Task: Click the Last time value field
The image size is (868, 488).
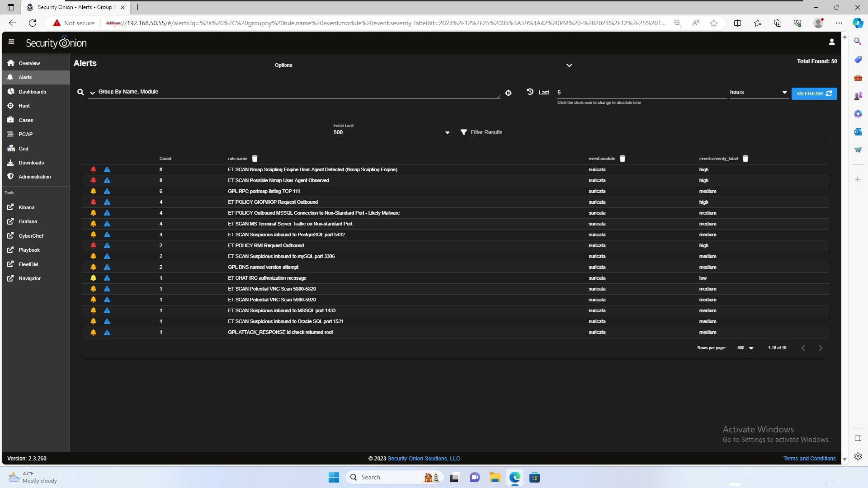Action: 642,93
